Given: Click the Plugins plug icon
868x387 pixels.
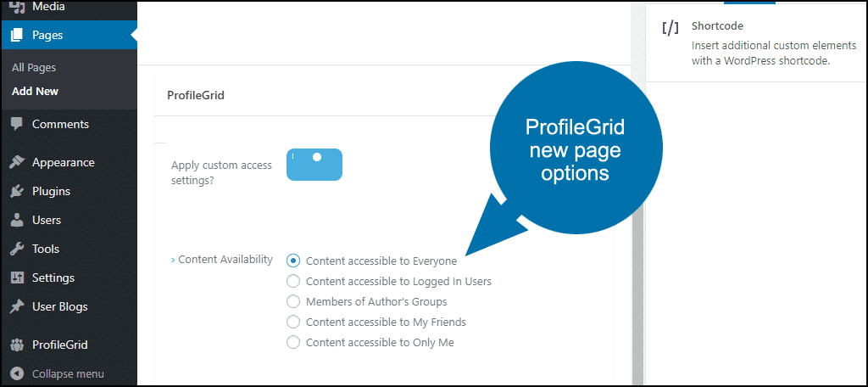Looking at the screenshot, I should pyautogui.click(x=17, y=191).
